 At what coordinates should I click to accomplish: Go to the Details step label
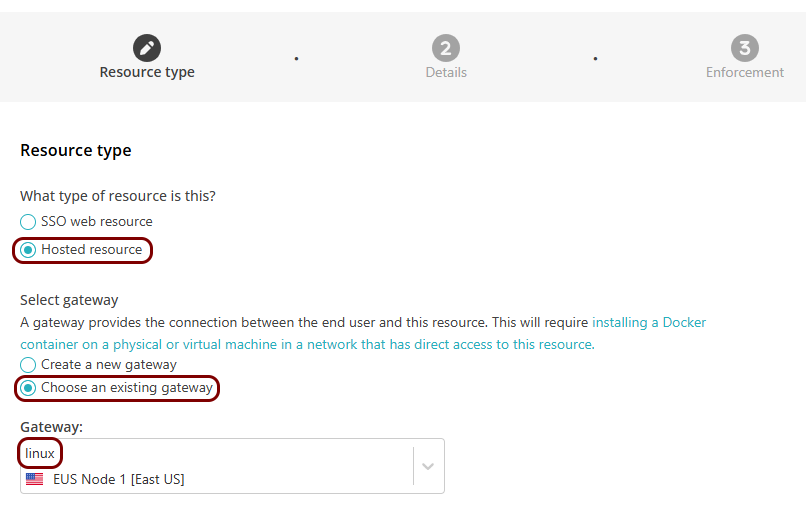point(446,73)
